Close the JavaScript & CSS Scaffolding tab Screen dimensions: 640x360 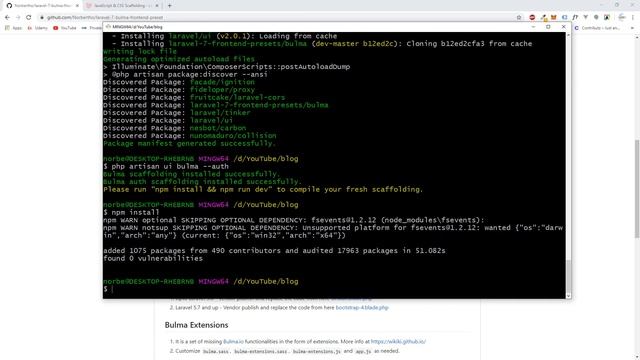pos(157,6)
